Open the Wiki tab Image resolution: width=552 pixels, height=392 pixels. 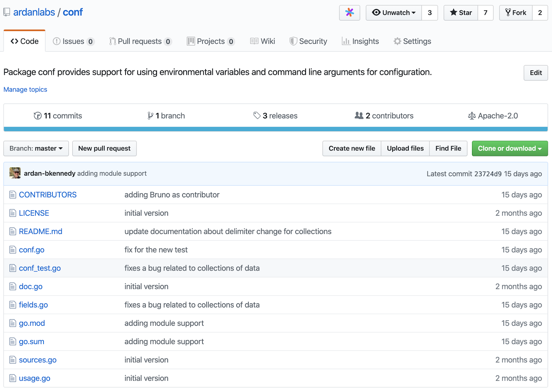[263, 41]
